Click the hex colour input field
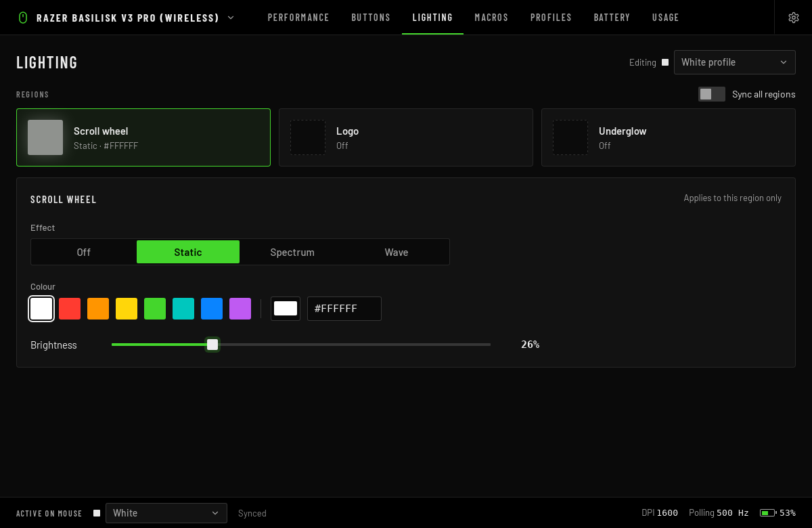 344,309
